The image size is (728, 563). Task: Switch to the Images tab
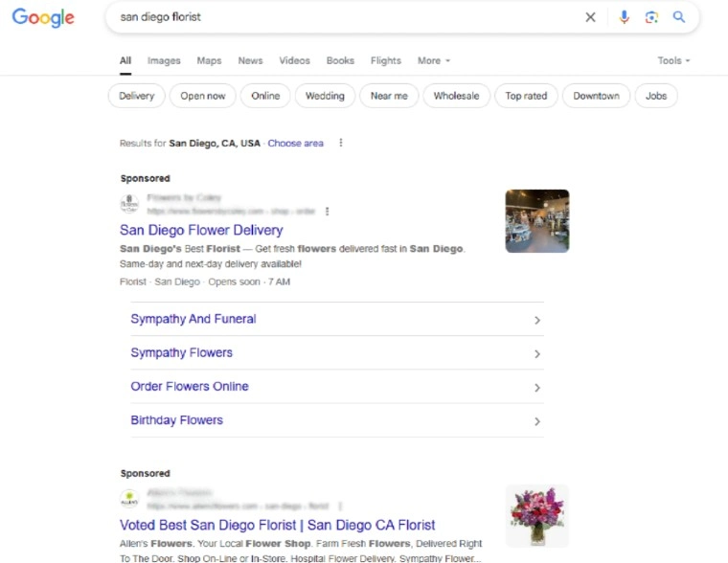tap(164, 61)
